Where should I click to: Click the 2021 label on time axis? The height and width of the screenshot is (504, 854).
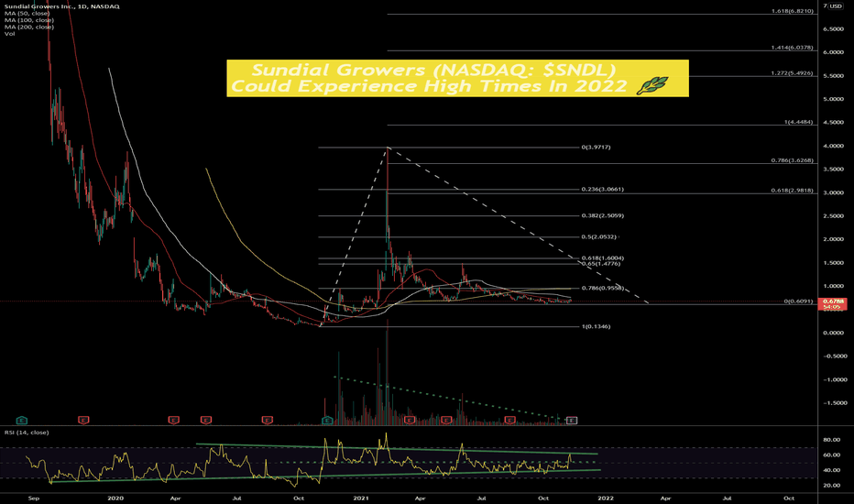point(361,498)
